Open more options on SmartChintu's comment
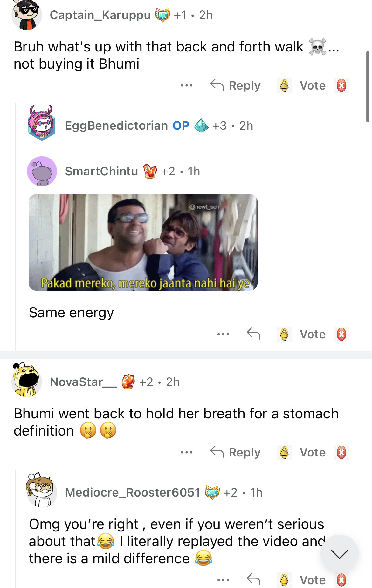Screen dimensions: 372x588 point(223,334)
